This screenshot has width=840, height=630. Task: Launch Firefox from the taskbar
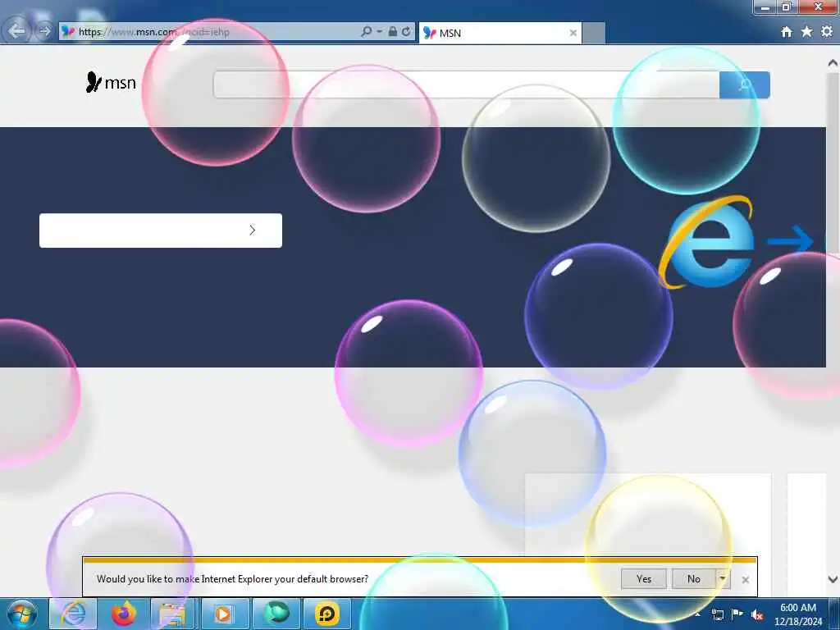click(123, 614)
